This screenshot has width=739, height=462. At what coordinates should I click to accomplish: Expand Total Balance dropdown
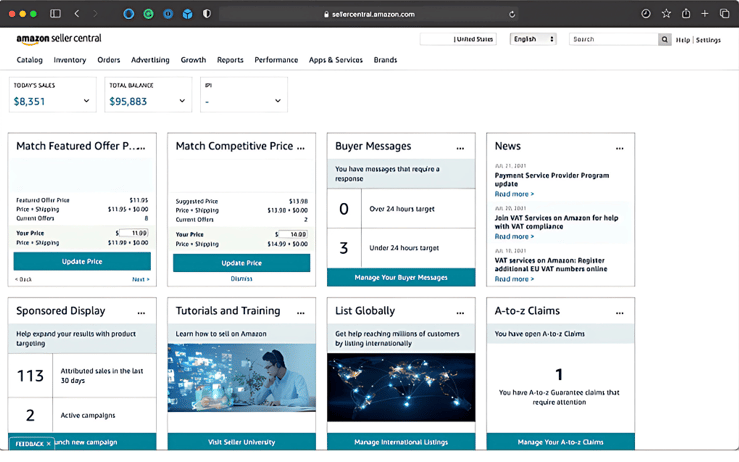coord(182,101)
